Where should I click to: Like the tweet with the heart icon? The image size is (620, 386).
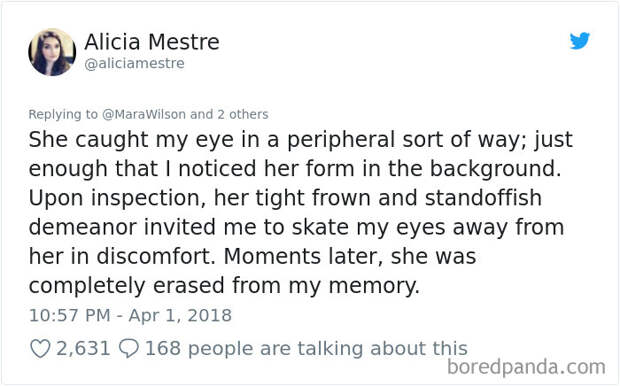[40, 349]
